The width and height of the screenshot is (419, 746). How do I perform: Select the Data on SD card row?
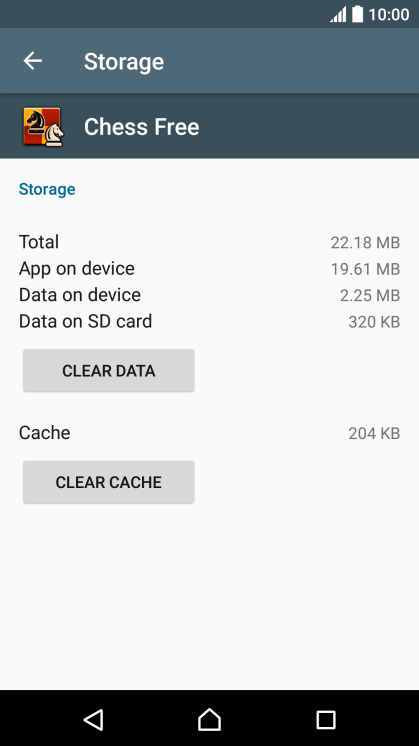[x=209, y=322]
